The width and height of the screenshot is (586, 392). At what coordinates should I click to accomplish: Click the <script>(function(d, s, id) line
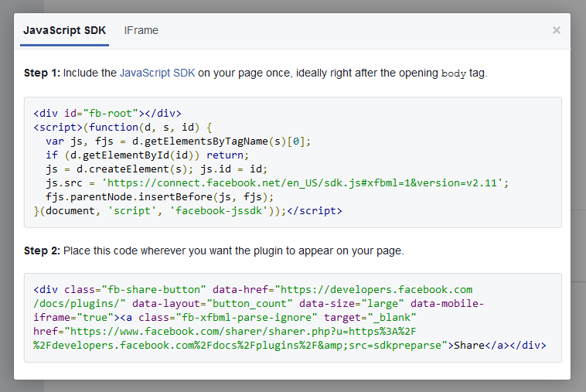coord(123,128)
